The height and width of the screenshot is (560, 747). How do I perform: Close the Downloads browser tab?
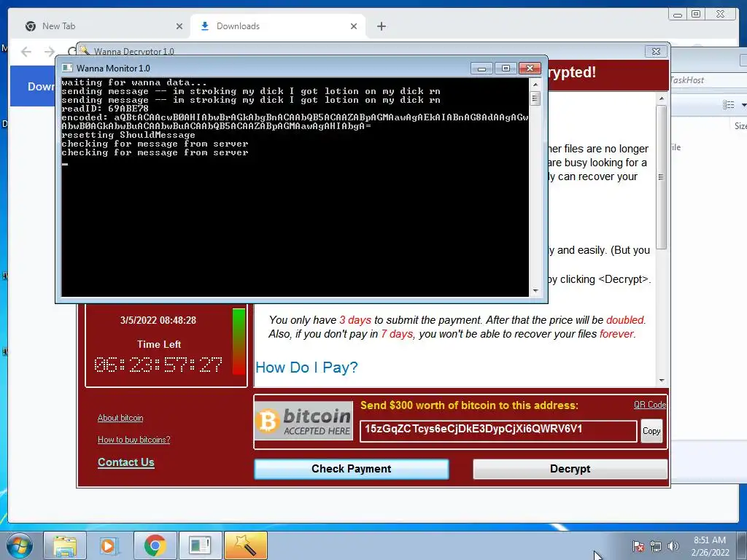click(x=354, y=26)
